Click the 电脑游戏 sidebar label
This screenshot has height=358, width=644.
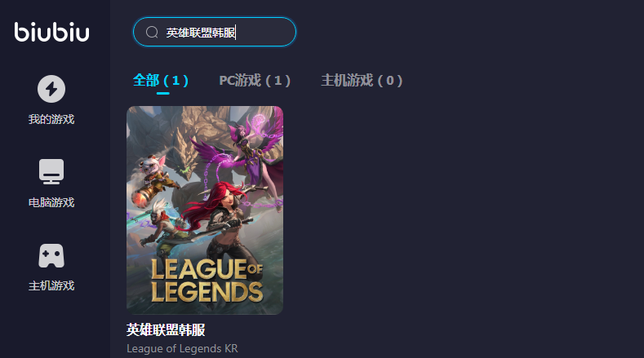click(51, 202)
